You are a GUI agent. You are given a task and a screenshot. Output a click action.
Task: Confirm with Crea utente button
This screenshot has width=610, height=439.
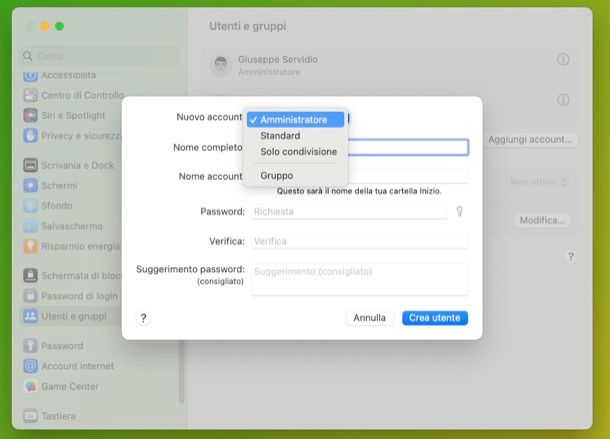coord(435,318)
